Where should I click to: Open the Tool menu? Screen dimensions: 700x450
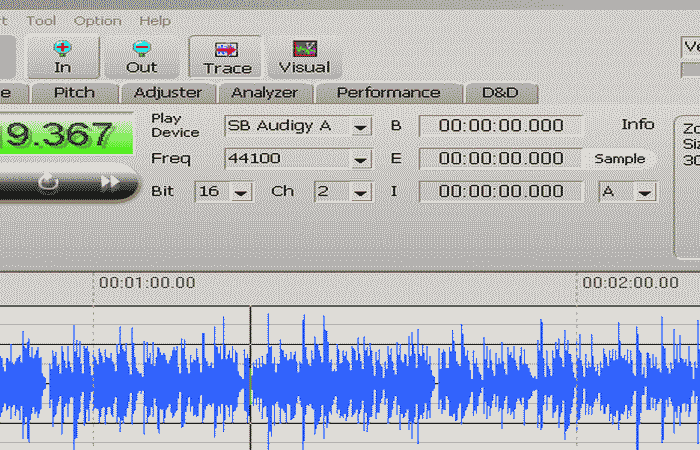pyautogui.click(x=41, y=20)
